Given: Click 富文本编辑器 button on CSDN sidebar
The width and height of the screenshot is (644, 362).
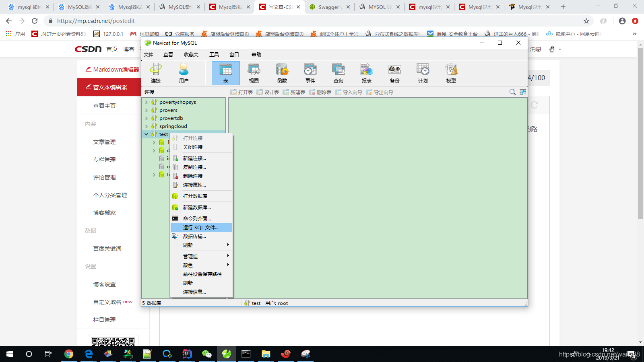Looking at the screenshot, I should coord(109,87).
